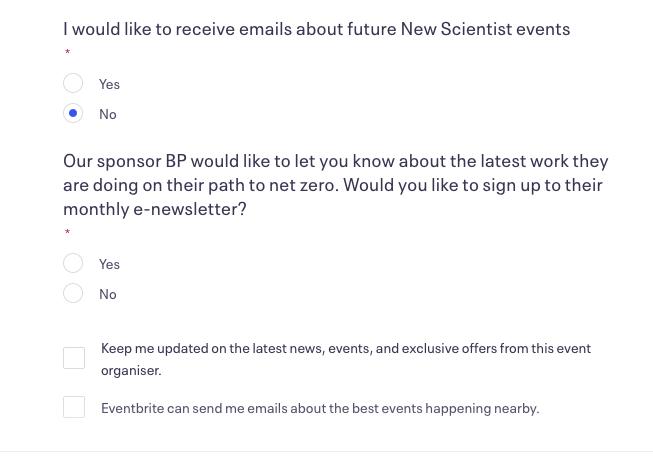Click the red asterisk below New Scientist question
The width and height of the screenshot is (653, 456).
(x=67, y=52)
